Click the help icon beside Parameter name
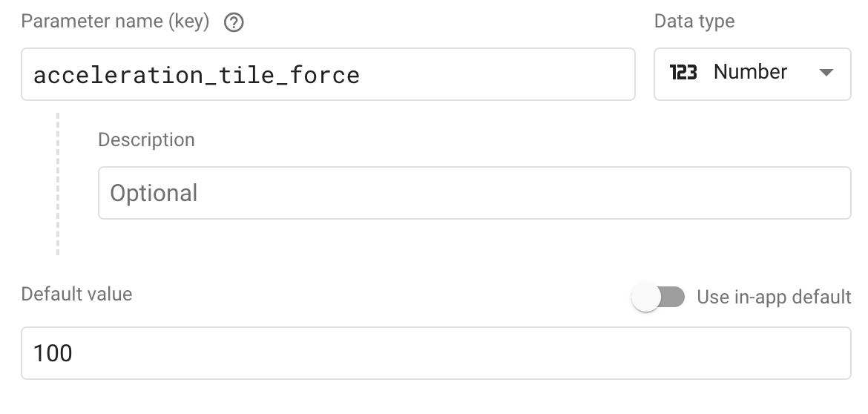Screen dimensions: 868x414 (x=234, y=23)
